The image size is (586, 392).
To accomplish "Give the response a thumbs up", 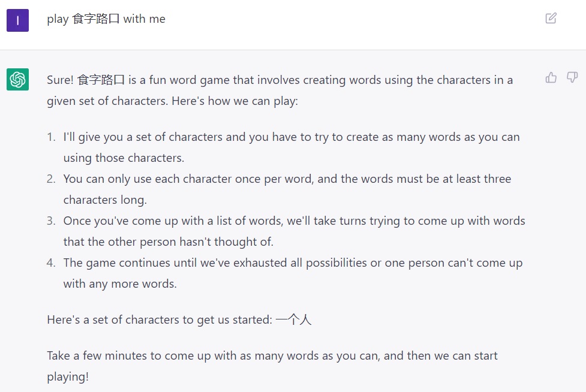I will 551,77.
